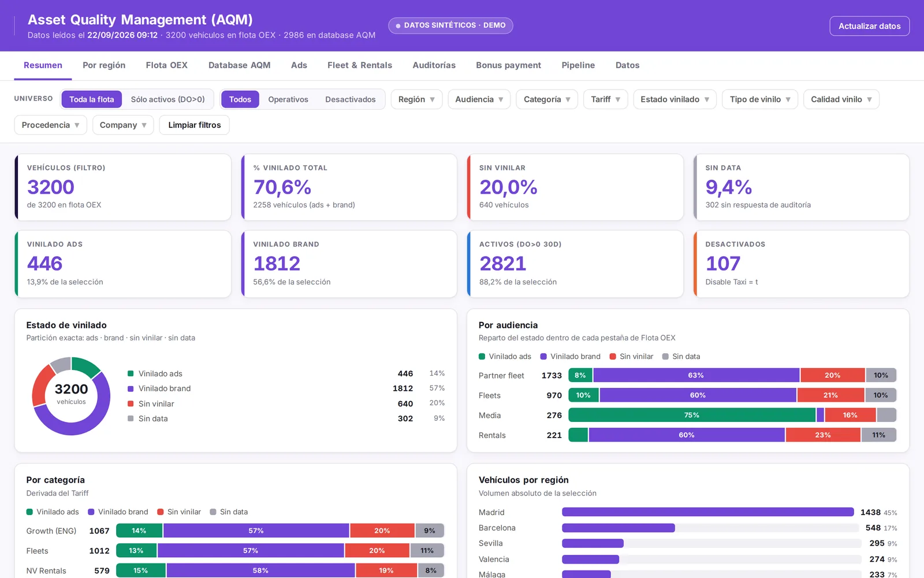The width and height of the screenshot is (924, 578).
Task: Click the Barcelona region bar
Action: [x=619, y=528]
